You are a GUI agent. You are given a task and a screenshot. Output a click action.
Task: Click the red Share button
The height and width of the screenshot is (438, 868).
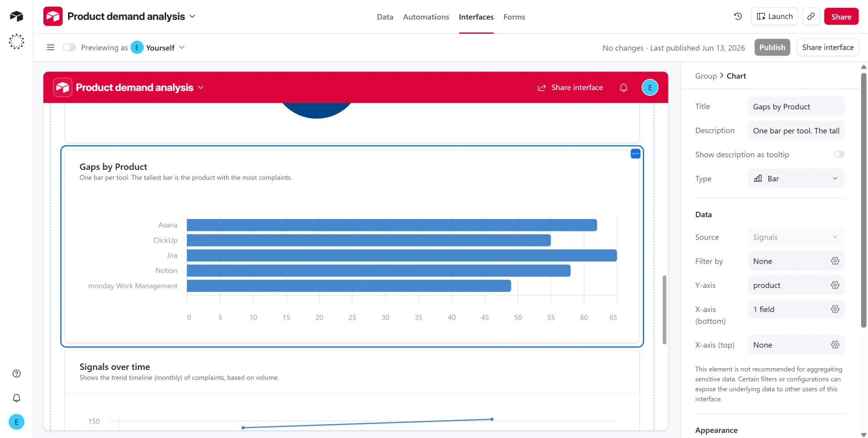point(841,16)
